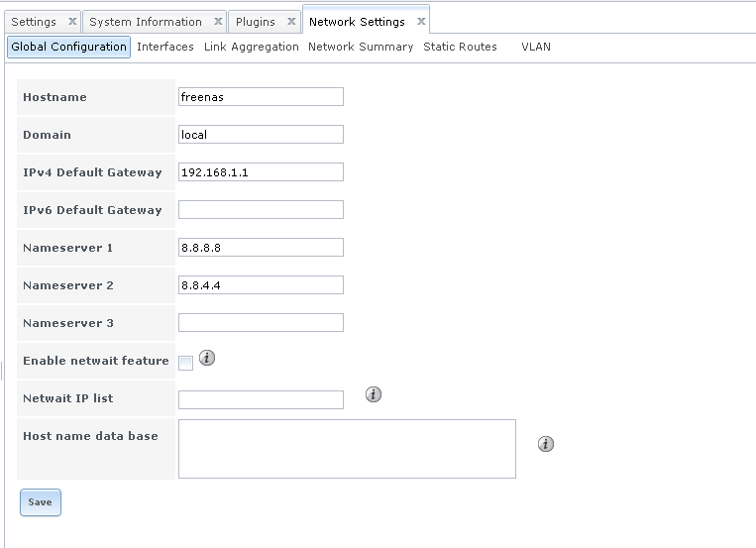Click info icon next to netwait checkbox

click(x=207, y=358)
